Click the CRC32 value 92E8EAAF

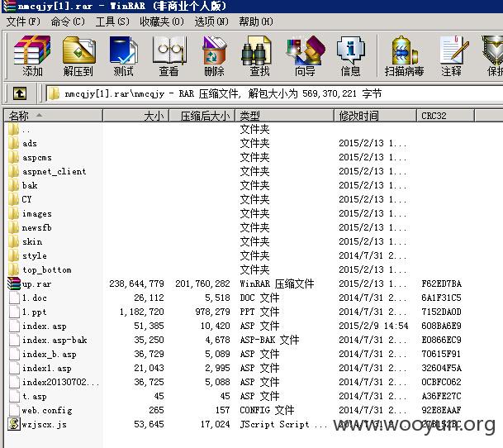tap(441, 410)
